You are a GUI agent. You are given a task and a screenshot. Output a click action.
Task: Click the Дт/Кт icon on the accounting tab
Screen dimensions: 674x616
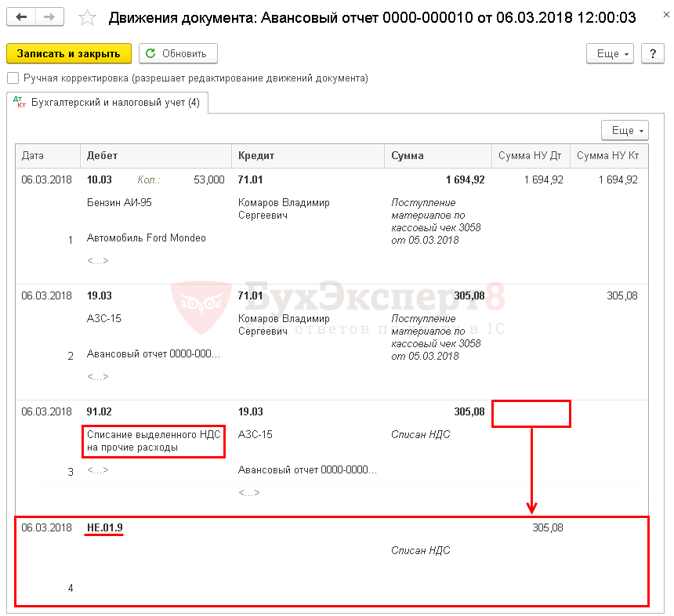tap(20, 103)
